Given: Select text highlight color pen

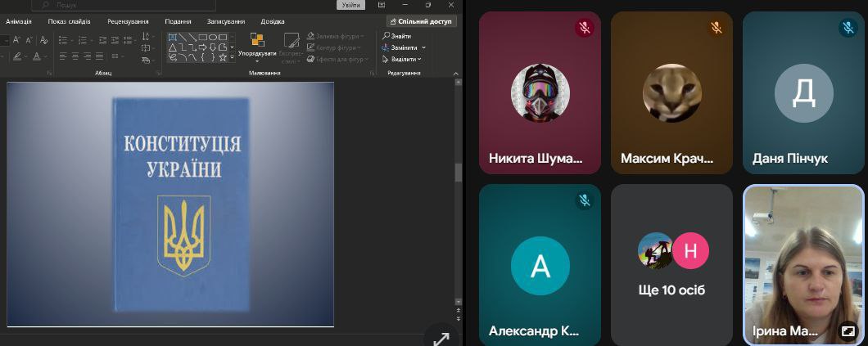Looking at the screenshot, I should click(17, 56).
